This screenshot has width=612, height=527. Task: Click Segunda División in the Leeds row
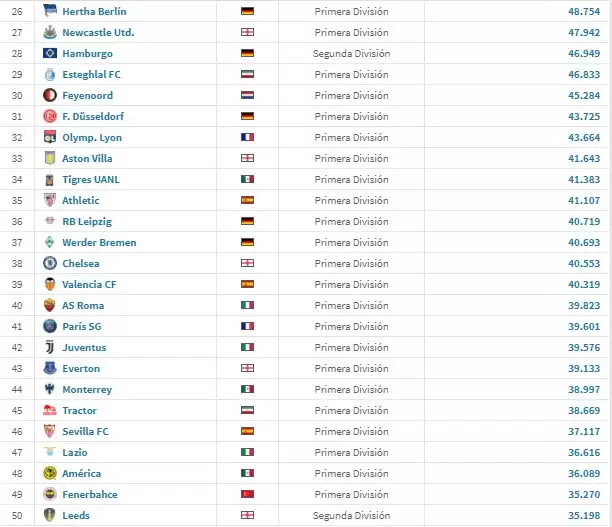coord(351,515)
